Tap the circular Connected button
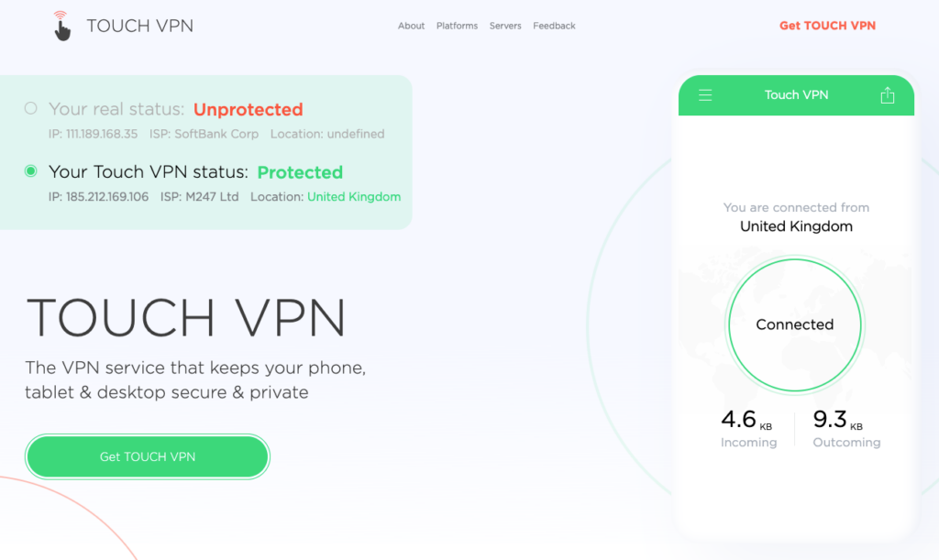 coord(794,324)
